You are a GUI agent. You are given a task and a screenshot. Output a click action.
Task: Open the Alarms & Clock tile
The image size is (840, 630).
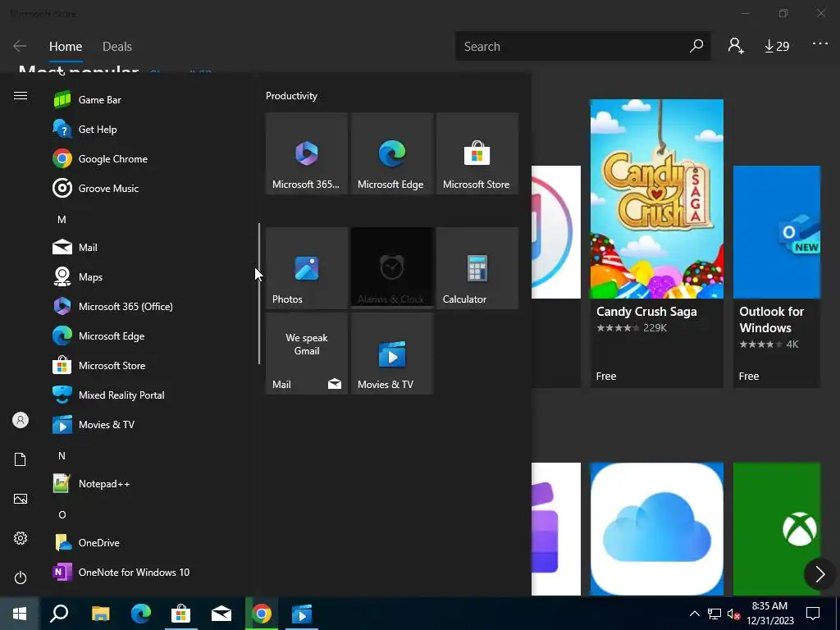point(391,268)
